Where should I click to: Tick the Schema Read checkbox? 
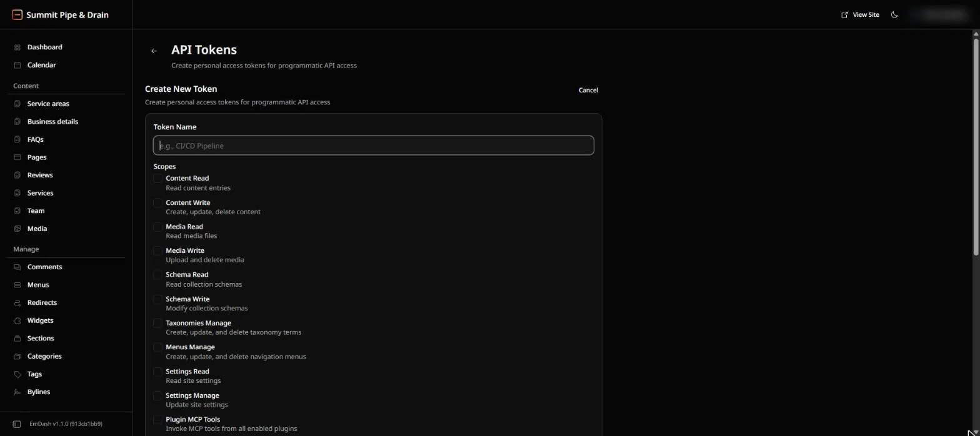[x=157, y=275]
